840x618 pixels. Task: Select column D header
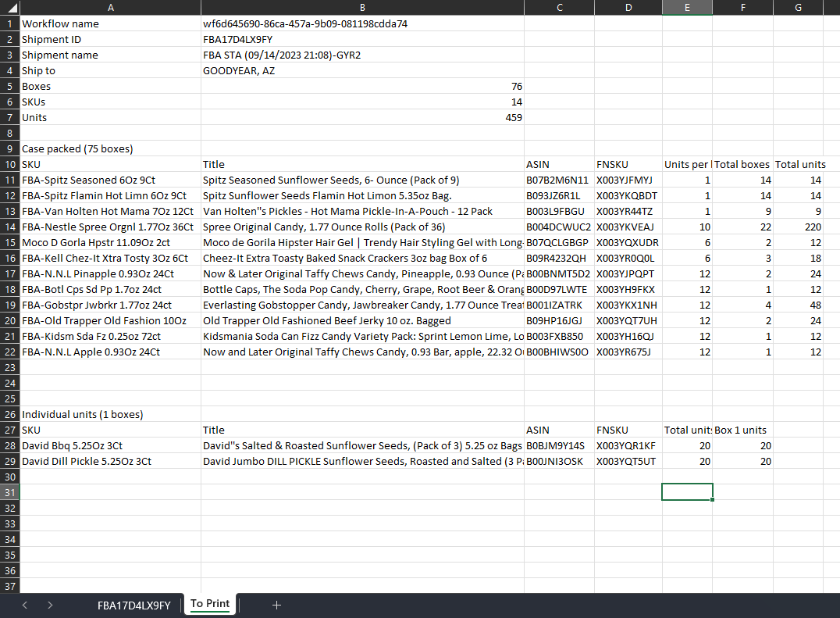(x=628, y=8)
